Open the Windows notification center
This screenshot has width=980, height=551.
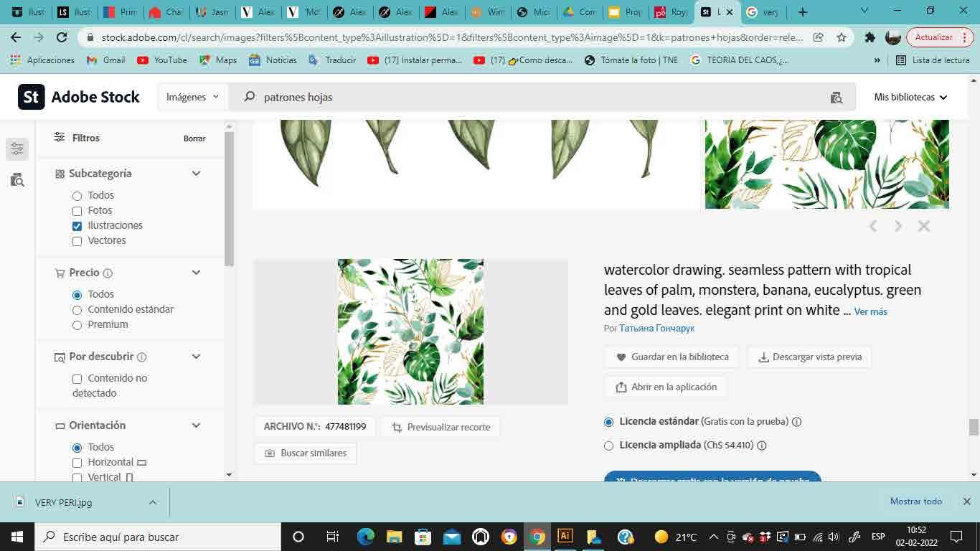[x=956, y=537]
